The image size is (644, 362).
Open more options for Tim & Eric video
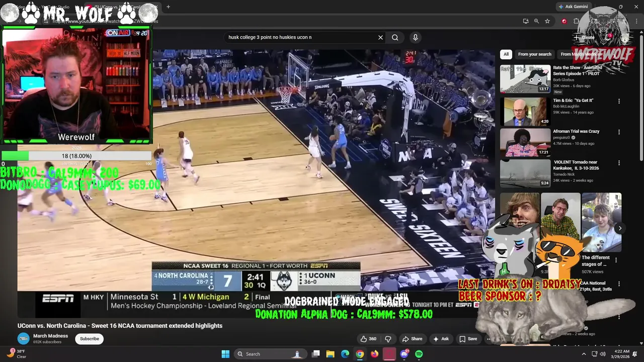click(619, 101)
